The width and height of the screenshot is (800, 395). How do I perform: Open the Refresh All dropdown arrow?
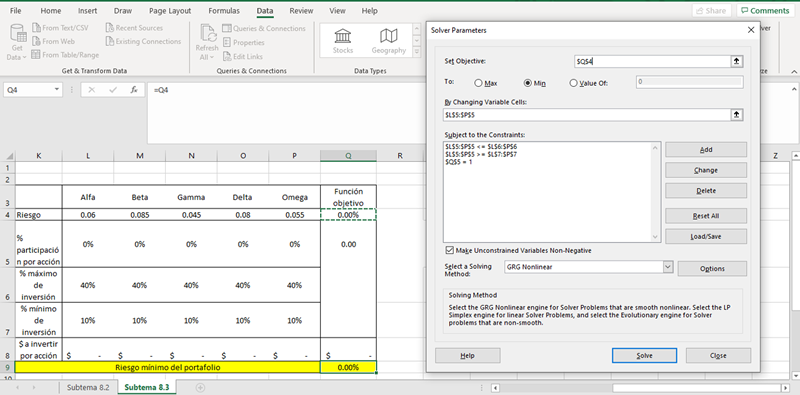click(211, 57)
